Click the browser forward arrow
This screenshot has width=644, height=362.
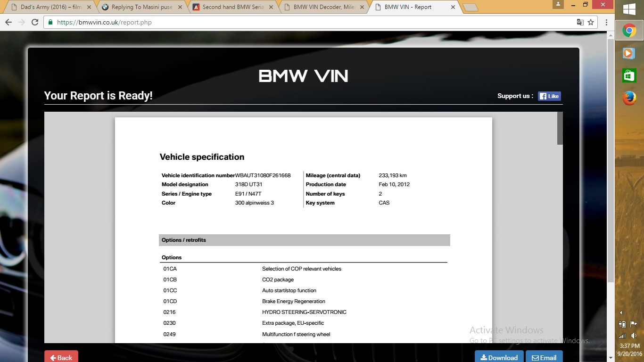[22, 22]
